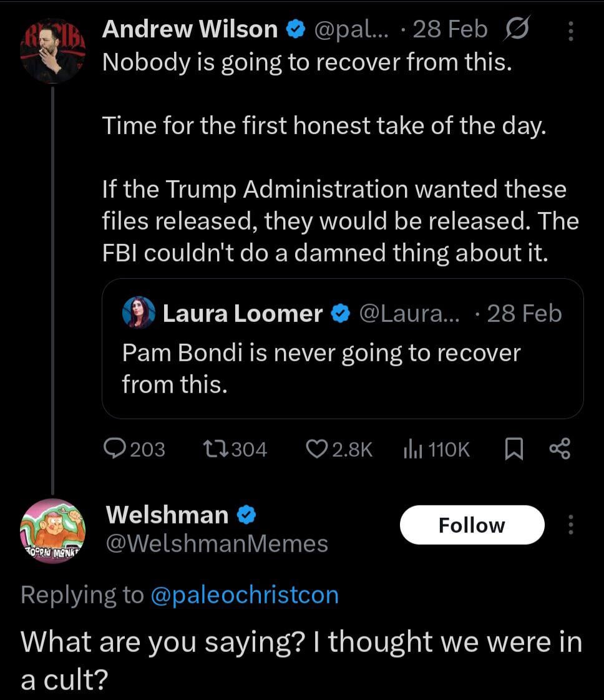The height and width of the screenshot is (700, 604).
Task: Follow the Welshman account
Action: [x=472, y=525]
